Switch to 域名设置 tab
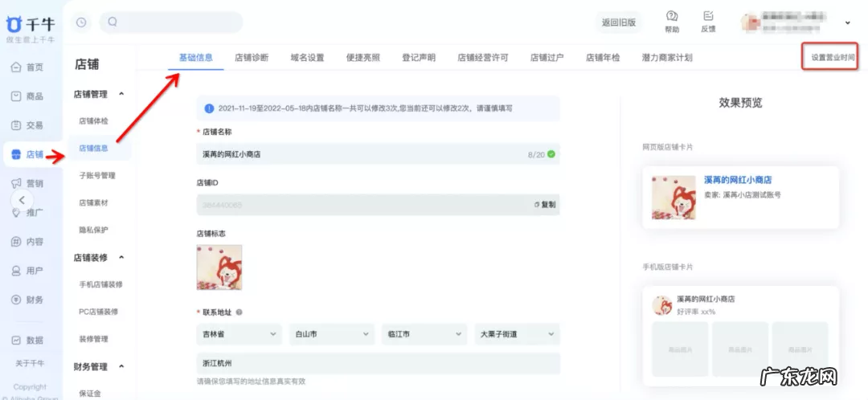This screenshot has width=868, height=400. tap(307, 57)
